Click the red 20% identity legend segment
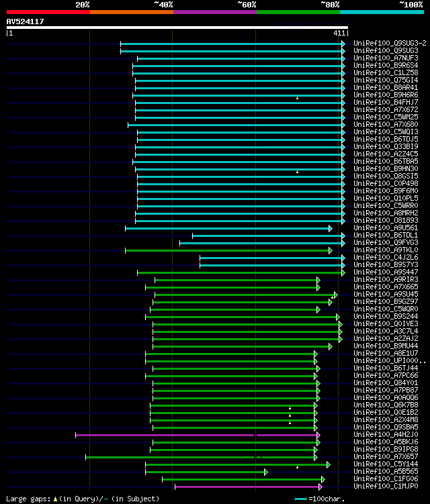Image resolution: width=430 pixels, height=504 pixels. coord(48,12)
